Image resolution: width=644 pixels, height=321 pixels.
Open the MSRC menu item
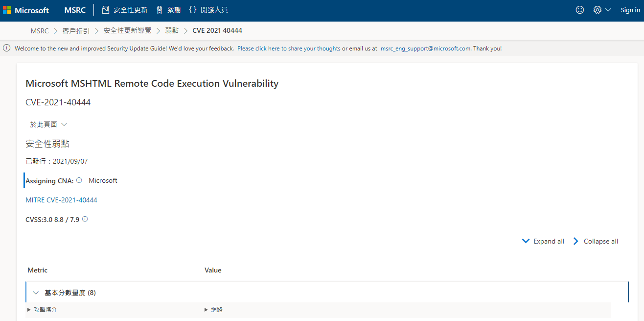point(75,10)
